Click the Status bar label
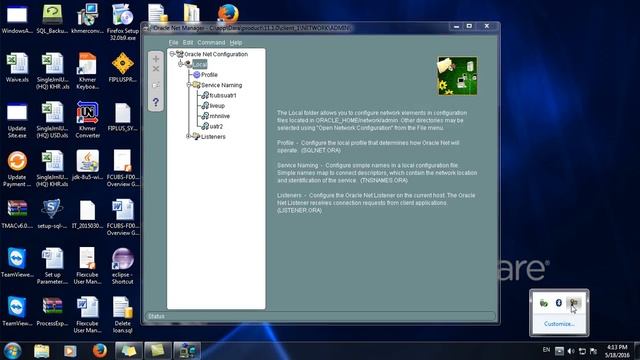 (x=156, y=316)
